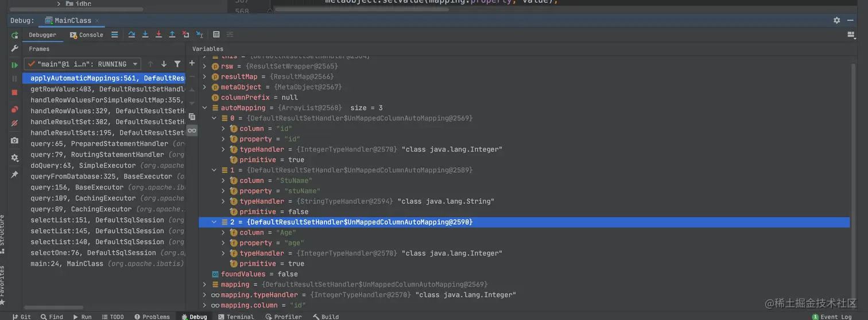Open the Find tool window
The width and height of the screenshot is (868, 320).
coord(52,317)
